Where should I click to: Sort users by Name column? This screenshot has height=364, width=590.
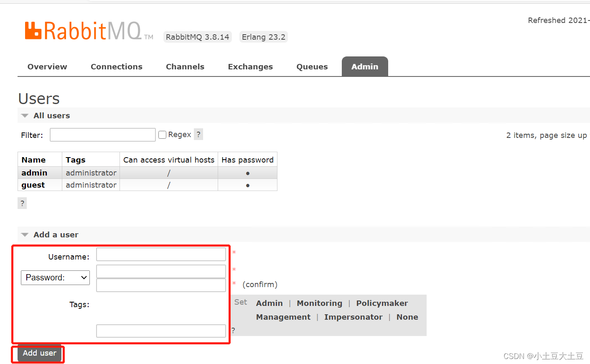33,160
